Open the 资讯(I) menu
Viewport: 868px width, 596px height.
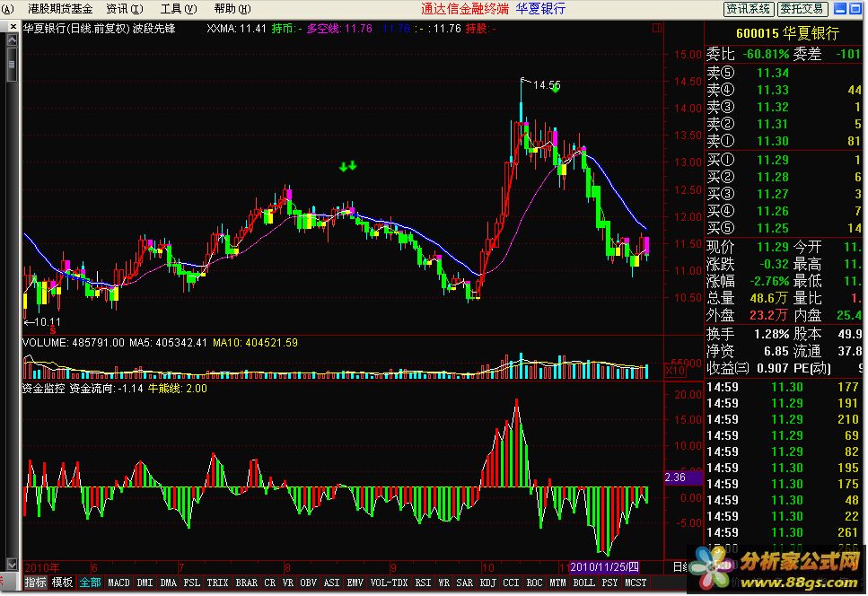pyautogui.click(x=125, y=9)
